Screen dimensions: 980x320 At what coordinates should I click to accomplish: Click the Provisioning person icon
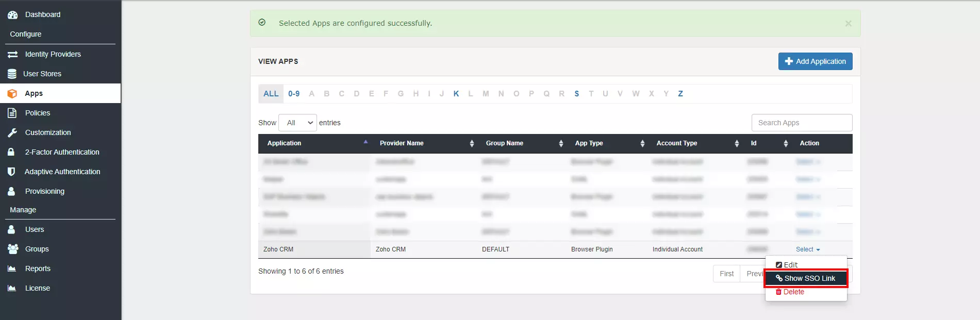click(x=11, y=191)
